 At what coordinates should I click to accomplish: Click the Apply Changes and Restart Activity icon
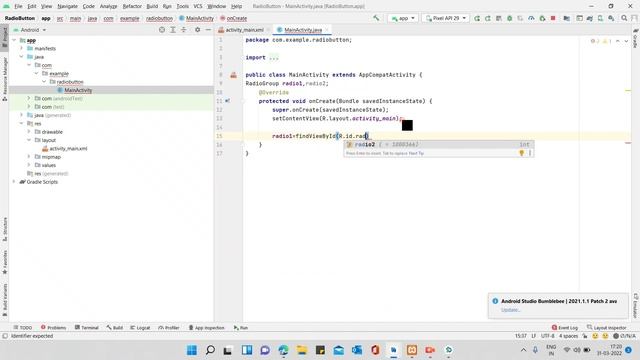[x=488, y=18]
